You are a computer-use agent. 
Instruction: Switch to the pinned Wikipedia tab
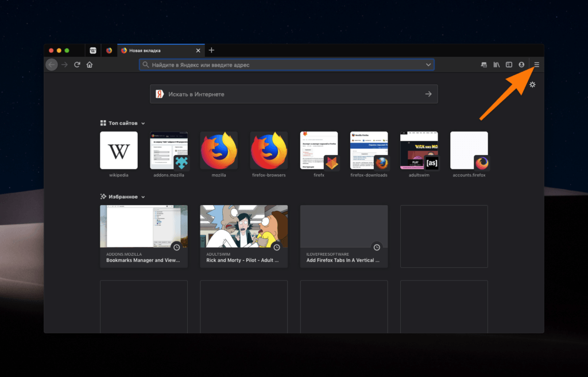click(x=93, y=51)
